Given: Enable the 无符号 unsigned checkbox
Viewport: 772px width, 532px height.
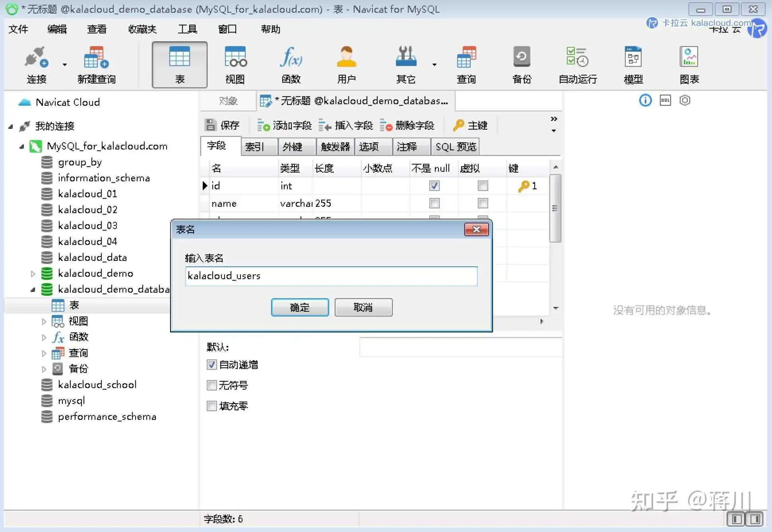Looking at the screenshot, I should 212,385.
